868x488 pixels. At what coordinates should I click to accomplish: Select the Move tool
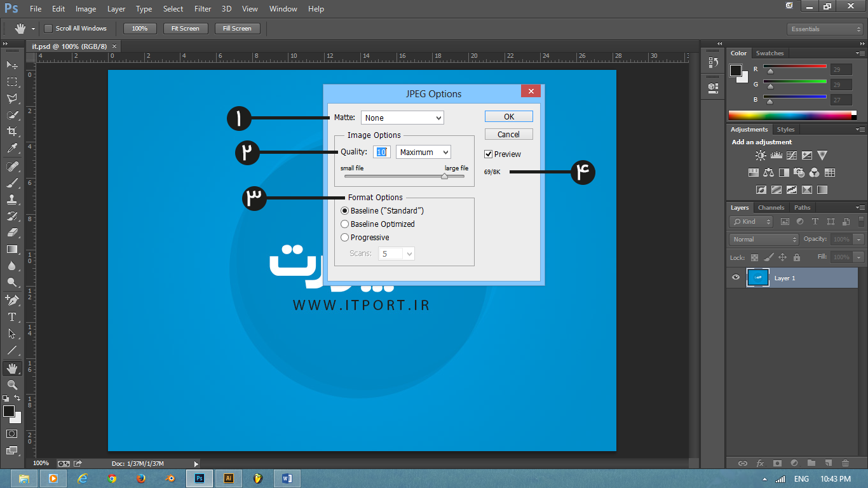coord(12,65)
